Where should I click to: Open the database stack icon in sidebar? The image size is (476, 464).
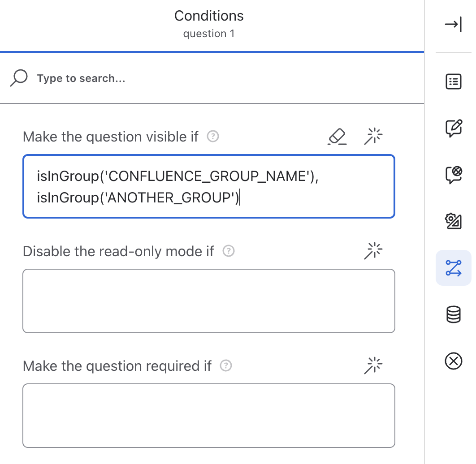(x=453, y=314)
